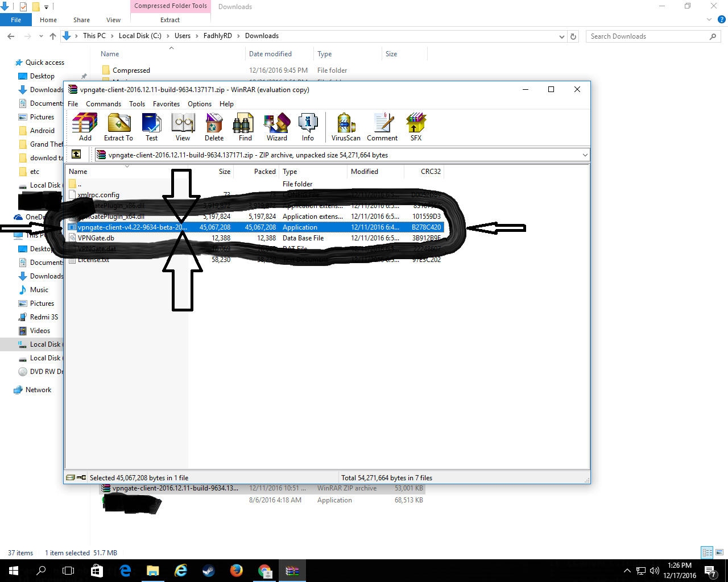Refresh the Downloads folder
Image resolution: width=728 pixels, height=582 pixels.
pyautogui.click(x=573, y=36)
